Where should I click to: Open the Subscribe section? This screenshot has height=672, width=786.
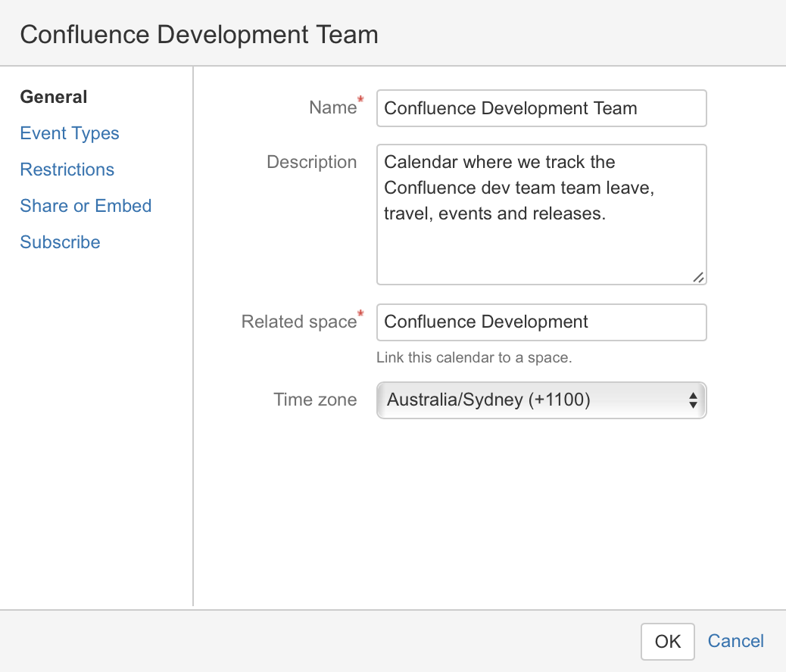click(60, 242)
